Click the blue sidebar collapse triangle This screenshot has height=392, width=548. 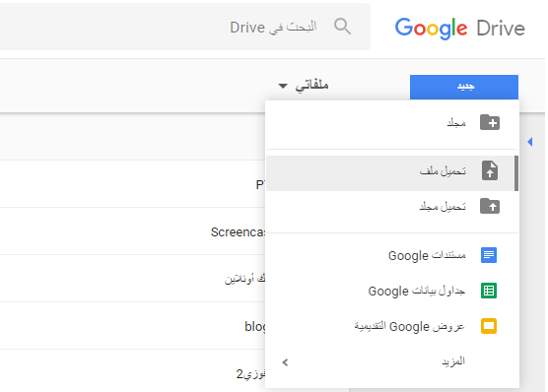530,142
